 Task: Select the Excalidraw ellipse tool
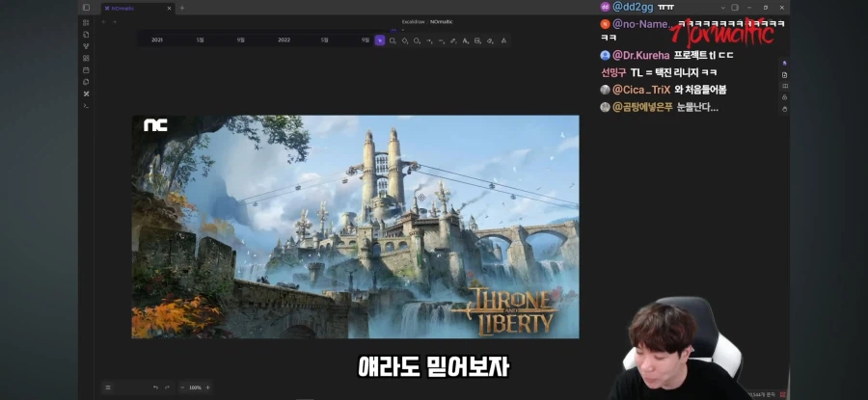(417, 40)
